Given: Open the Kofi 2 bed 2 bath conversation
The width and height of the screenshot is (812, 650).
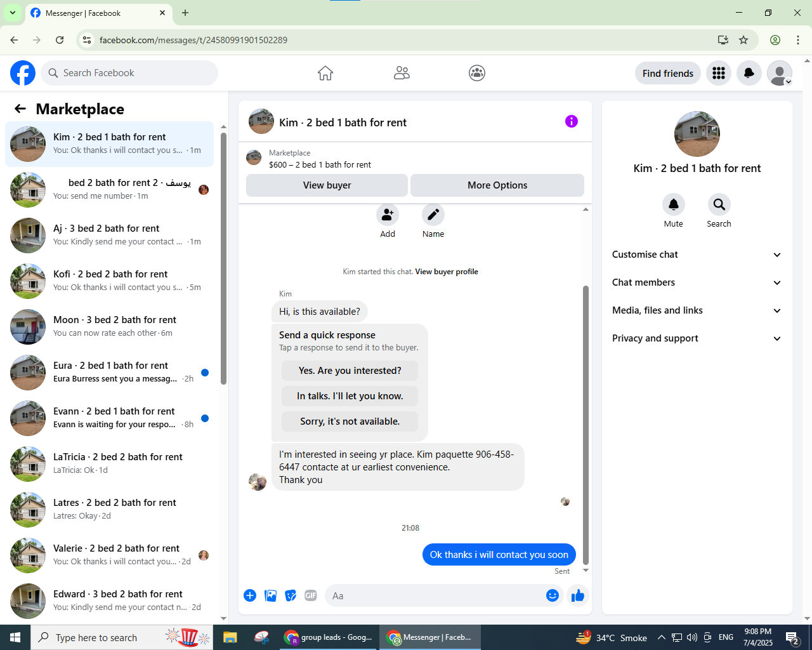Looking at the screenshot, I should pos(110,281).
